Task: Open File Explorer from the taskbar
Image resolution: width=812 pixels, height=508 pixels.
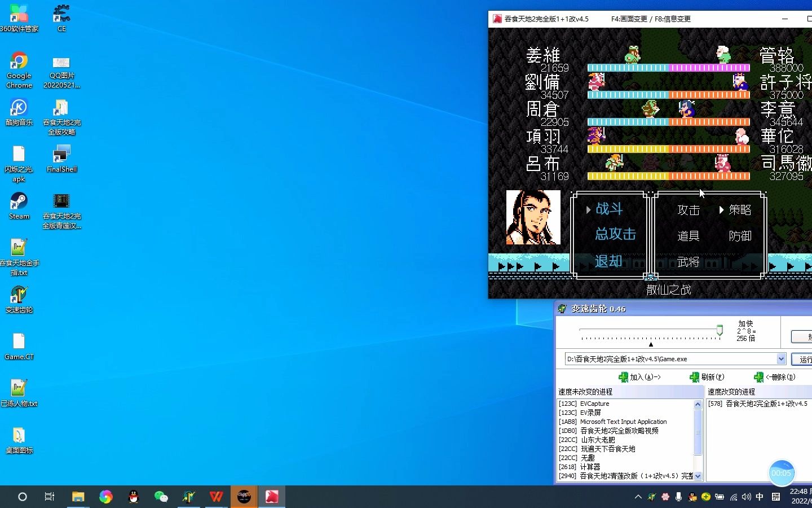Action: click(x=78, y=497)
